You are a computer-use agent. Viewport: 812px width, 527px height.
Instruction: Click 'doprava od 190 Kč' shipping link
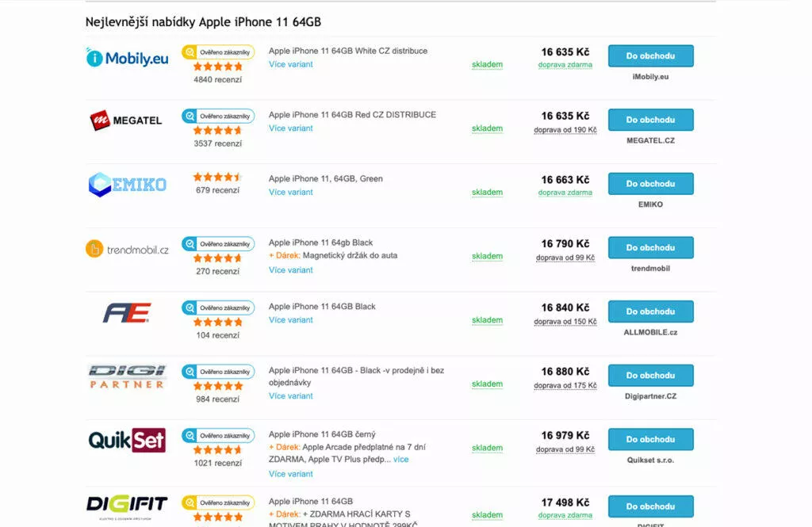point(565,129)
